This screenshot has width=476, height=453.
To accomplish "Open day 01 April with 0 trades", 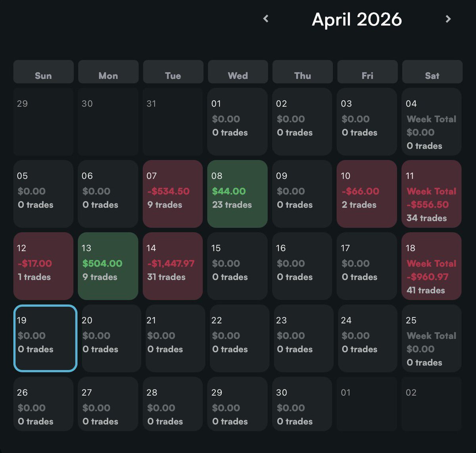I will click(x=238, y=122).
